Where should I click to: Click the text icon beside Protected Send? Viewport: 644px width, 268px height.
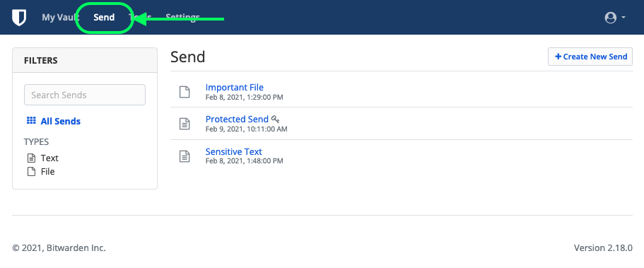(x=185, y=124)
